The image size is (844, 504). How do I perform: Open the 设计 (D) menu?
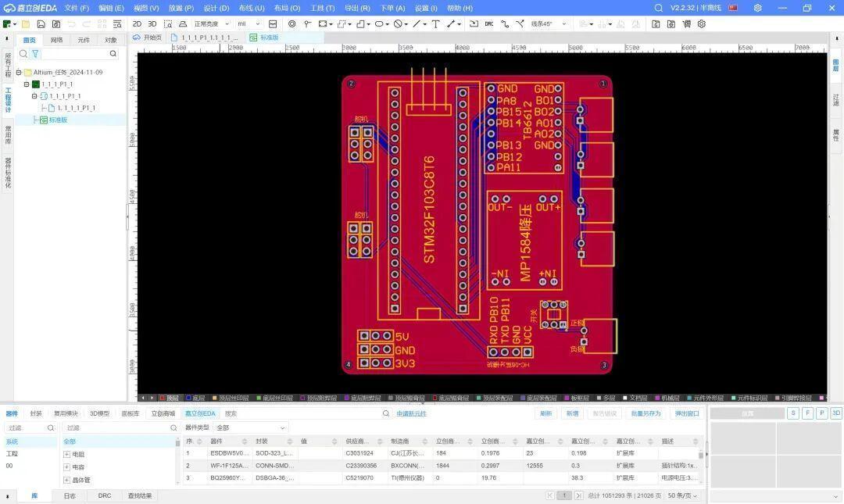coord(216,8)
